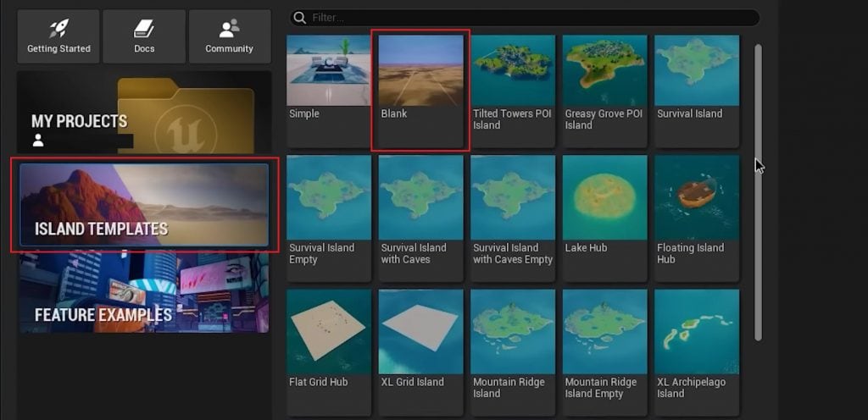Click the magnifier icon in the filter bar
The image size is (868, 420).
[x=299, y=18]
